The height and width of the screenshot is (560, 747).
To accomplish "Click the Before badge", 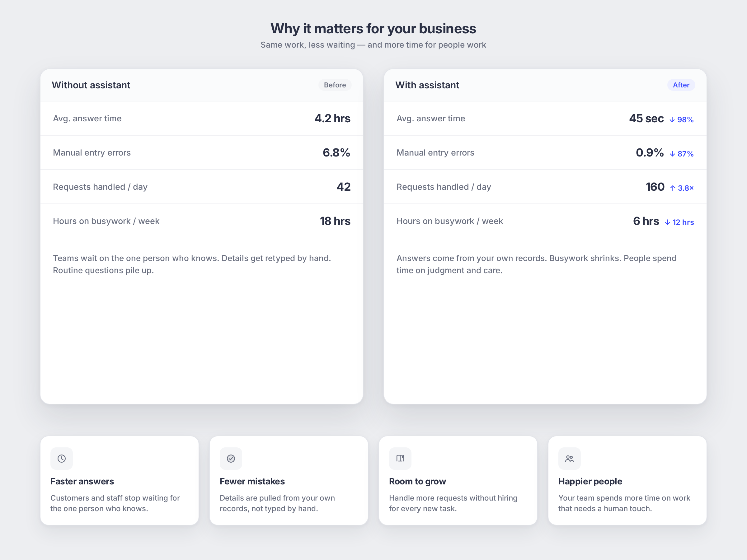I will click(335, 85).
